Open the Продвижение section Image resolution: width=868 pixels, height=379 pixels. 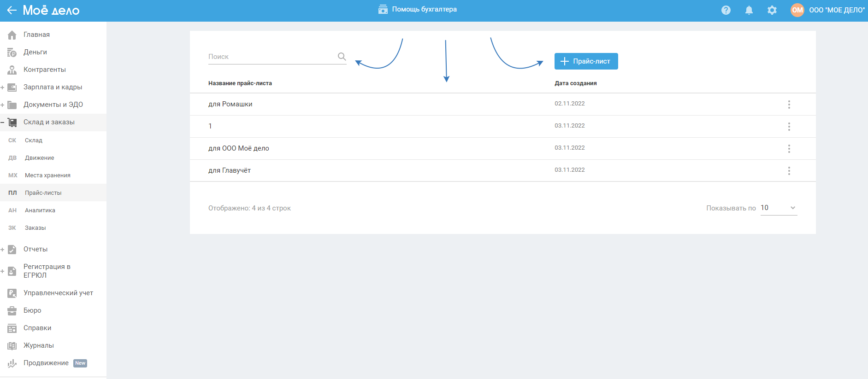point(46,363)
